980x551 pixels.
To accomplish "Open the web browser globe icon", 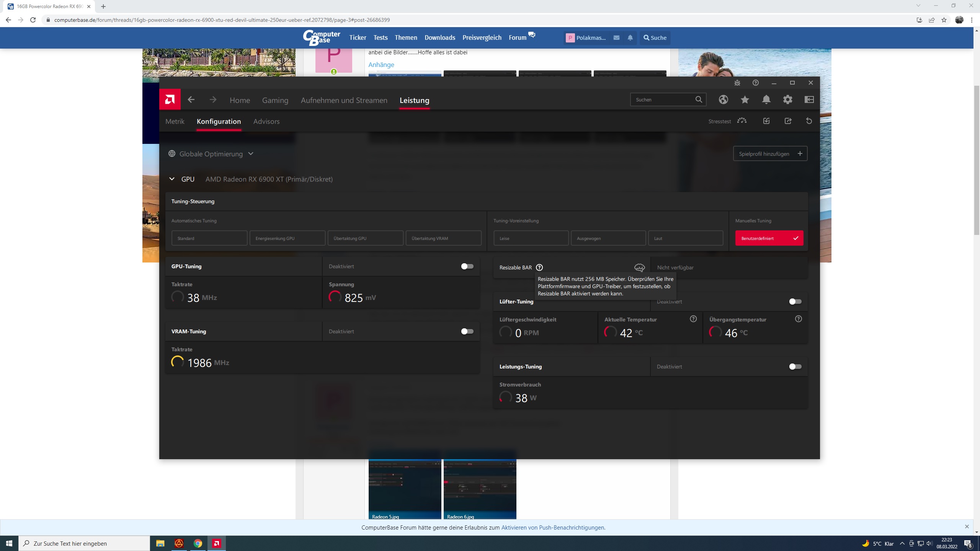I will (723, 99).
